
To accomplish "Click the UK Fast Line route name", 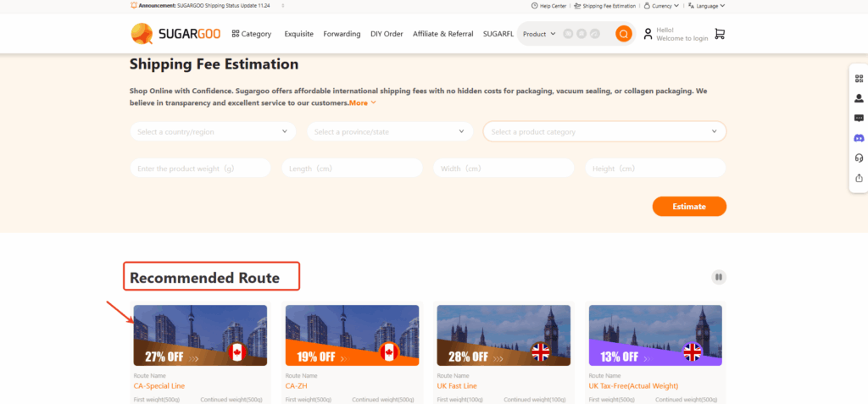I will tap(457, 385).
